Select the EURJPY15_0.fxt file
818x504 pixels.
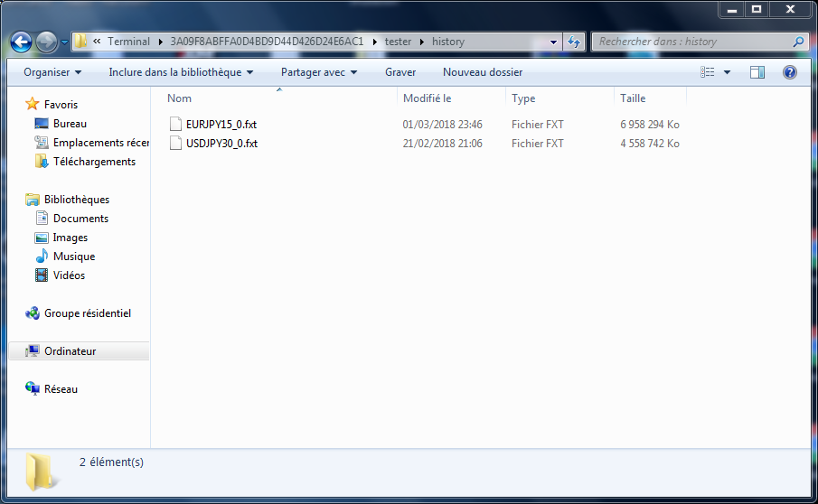221,125
